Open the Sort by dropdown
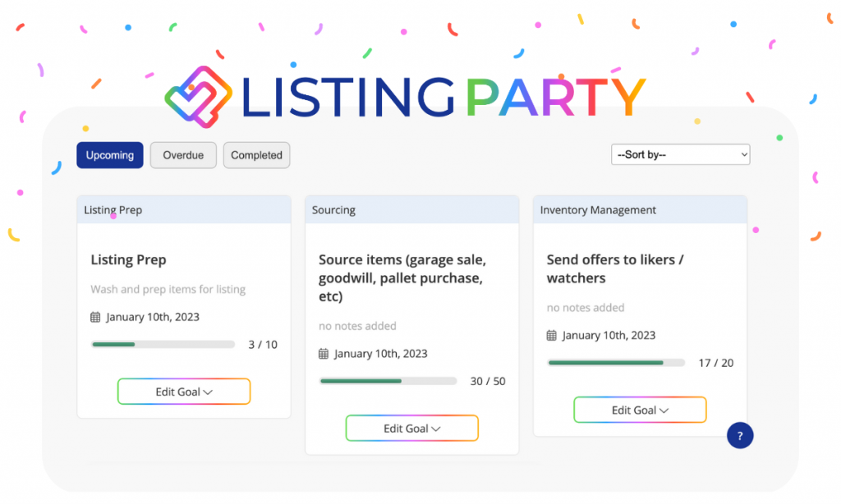Screen dimensions: 841x504 (681, 154)
